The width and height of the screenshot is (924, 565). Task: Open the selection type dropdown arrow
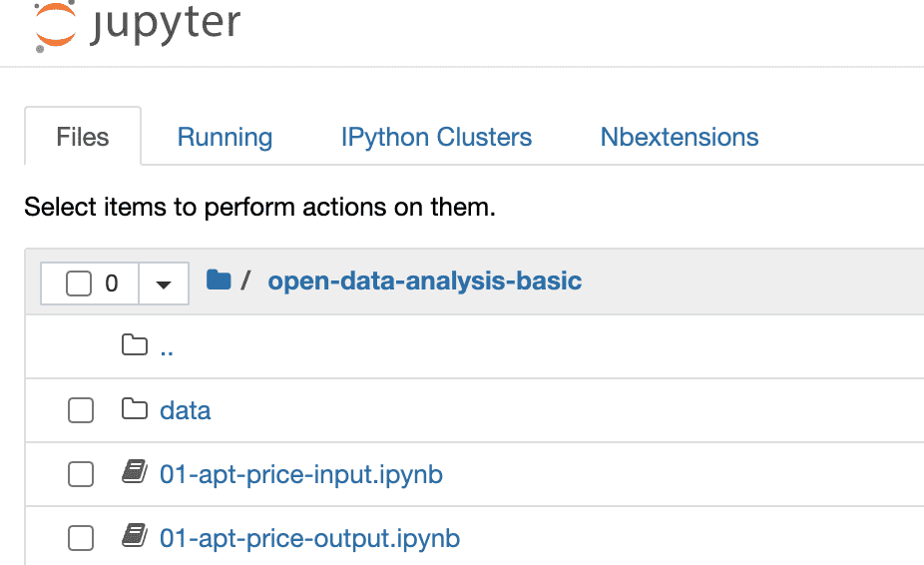pos(164,283)
